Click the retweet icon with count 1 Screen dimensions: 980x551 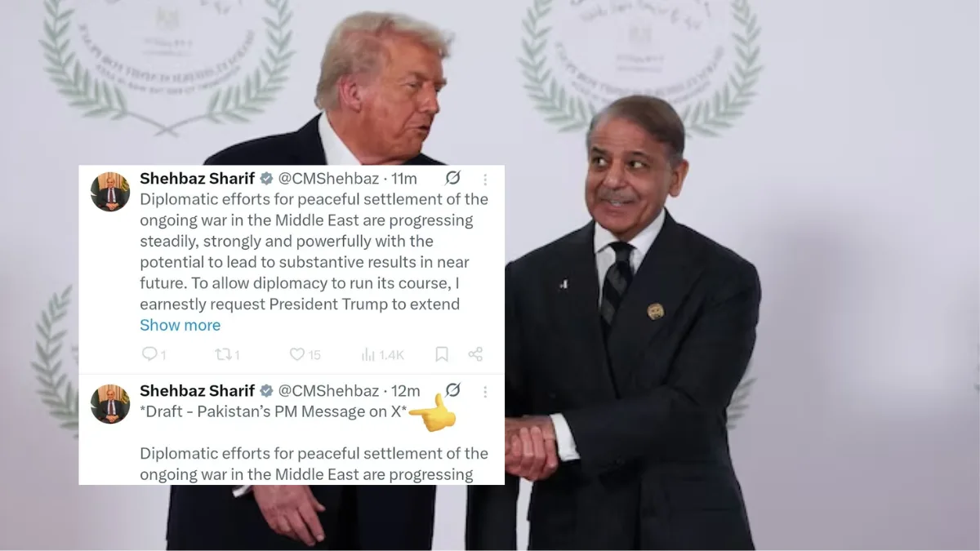(x=222, y=354)
